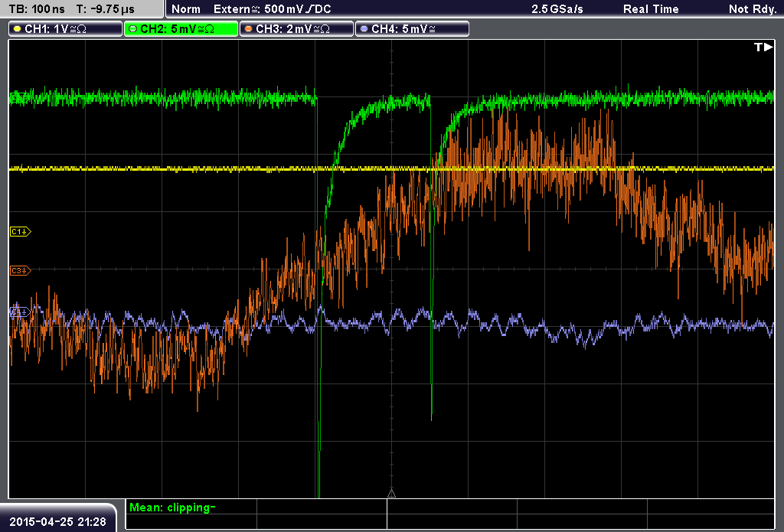Click the C2 ground marker behind green trace

point(19,97)
